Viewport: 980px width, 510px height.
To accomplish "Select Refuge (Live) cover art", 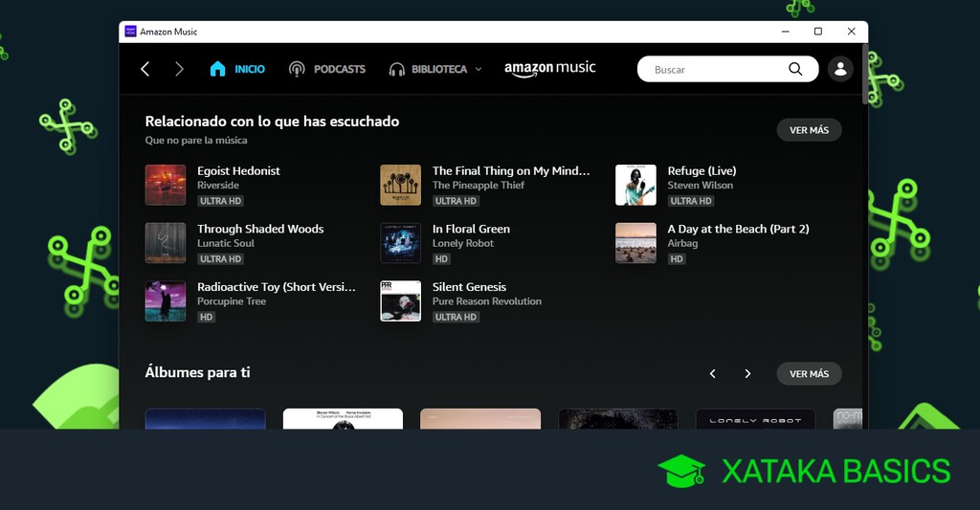I will [x=635, y=185].
